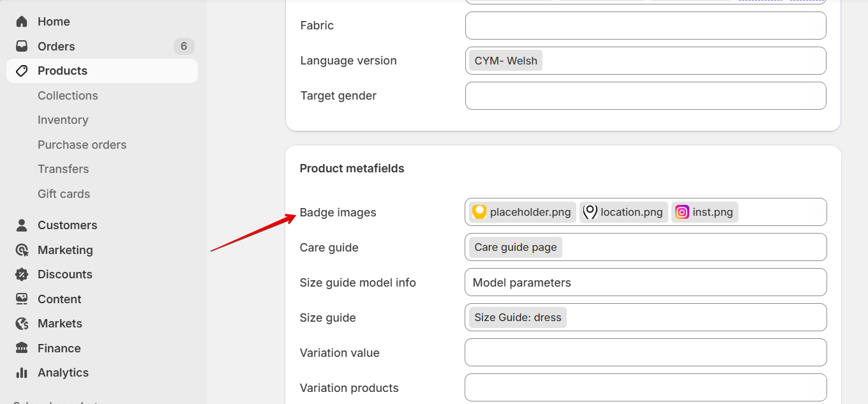
Task: Click the Discounts badge icon
Action: 22,274
